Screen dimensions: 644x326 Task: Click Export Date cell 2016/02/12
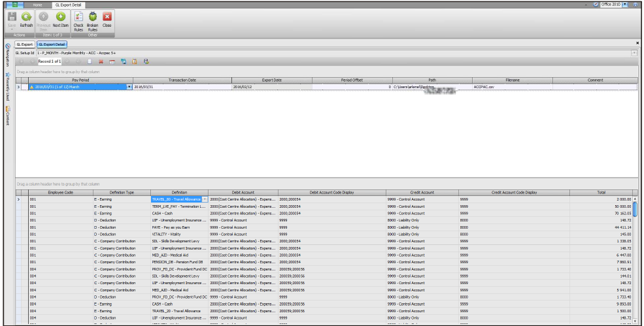272,87
